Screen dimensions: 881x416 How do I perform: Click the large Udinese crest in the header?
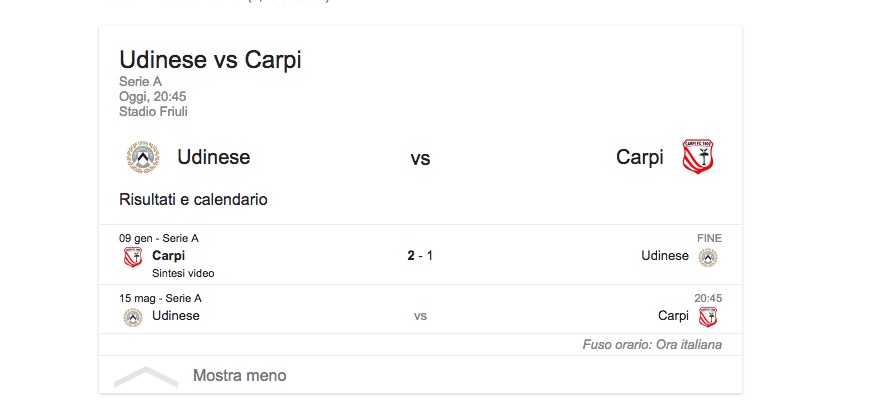coord(143,157)
